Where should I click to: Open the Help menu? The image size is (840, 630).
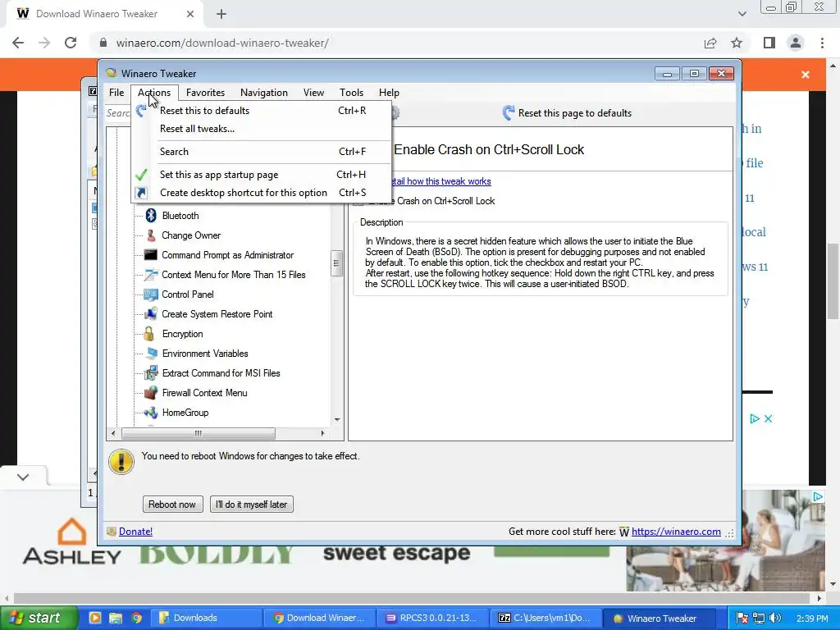tap(389, 93)
